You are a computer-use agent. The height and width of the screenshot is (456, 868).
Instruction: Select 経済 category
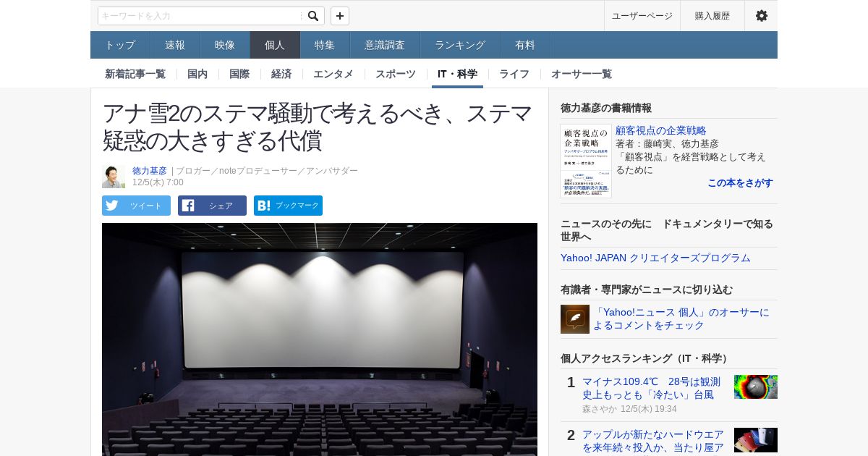point(281,74)
